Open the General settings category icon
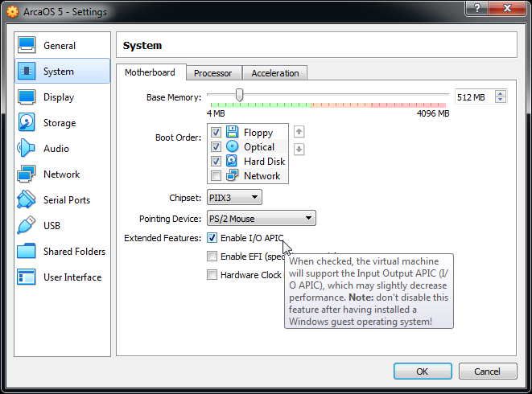The height and width of the screenshot is (394, 532). pyautogui.click(x=27, y=45)
